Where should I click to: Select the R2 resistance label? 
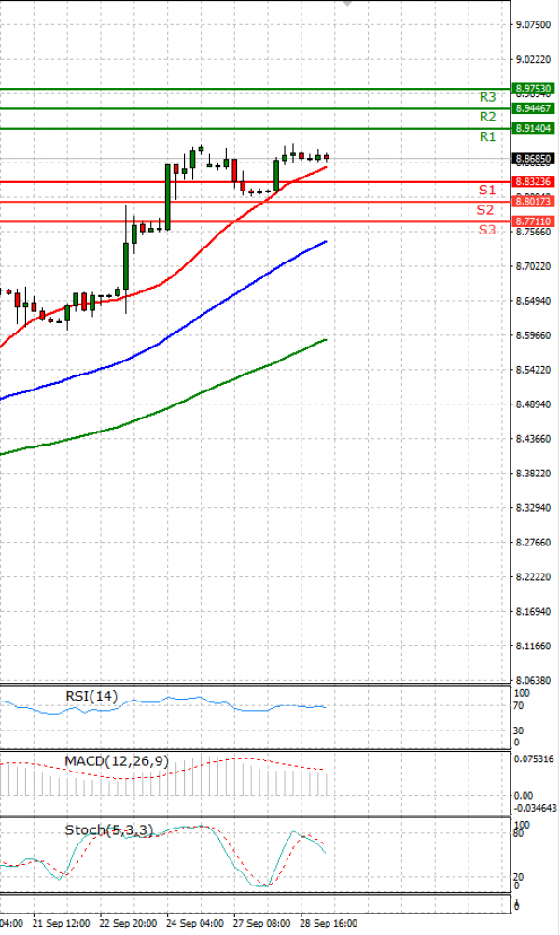pyautogui.click(x=487, y=117)
